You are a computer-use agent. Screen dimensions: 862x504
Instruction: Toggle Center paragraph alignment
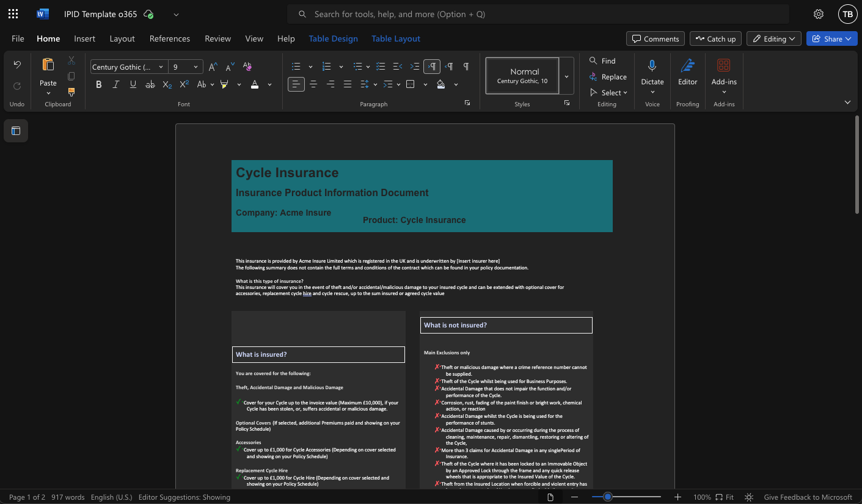[313, 84]
